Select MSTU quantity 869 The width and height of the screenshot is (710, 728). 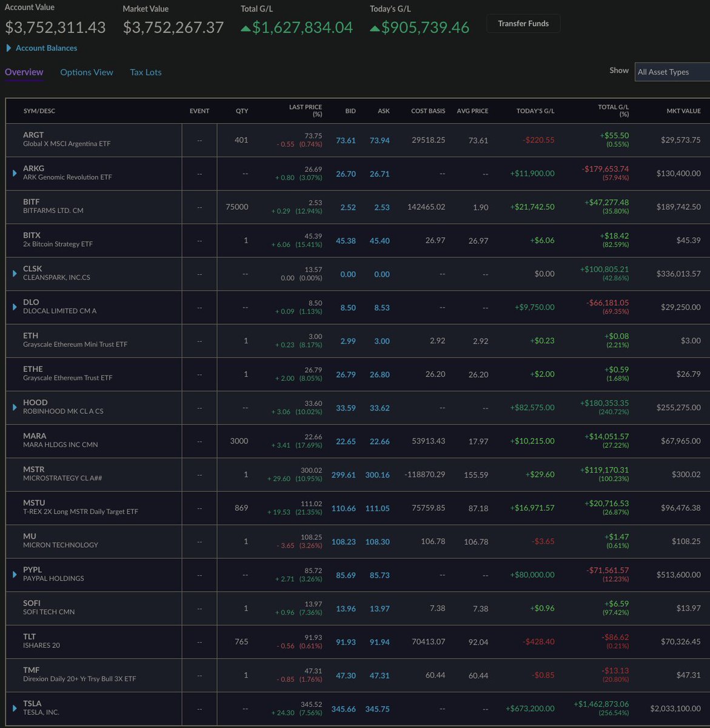click(241, 508)
